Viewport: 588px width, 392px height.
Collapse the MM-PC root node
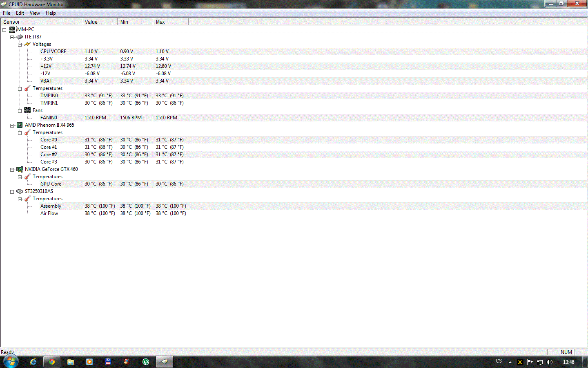pyautogui.click(x=4, y=30)
